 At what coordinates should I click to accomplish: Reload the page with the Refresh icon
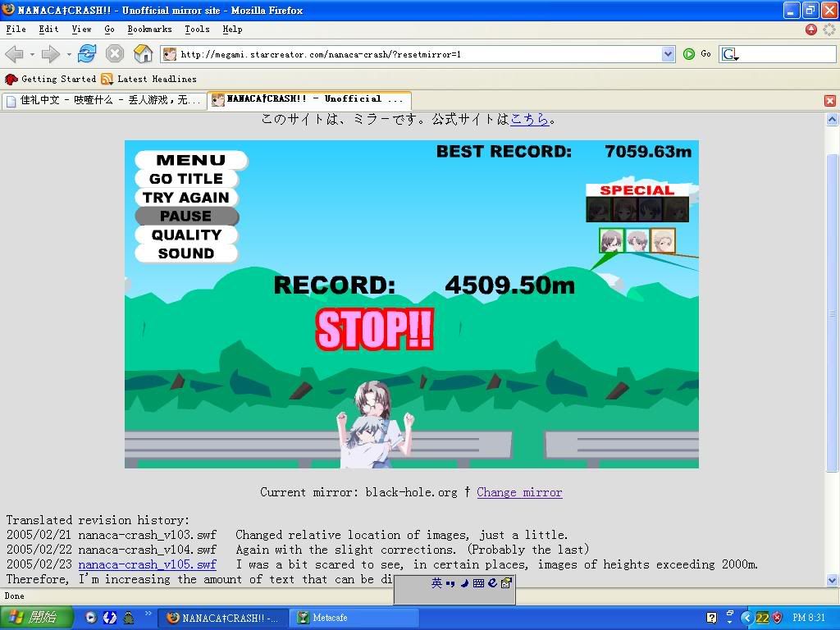click(x=87, y=53)
